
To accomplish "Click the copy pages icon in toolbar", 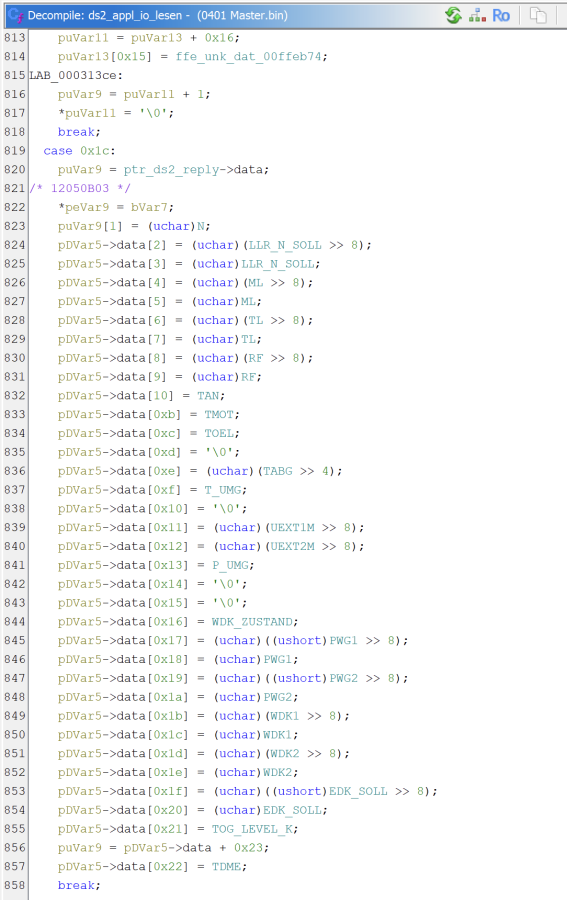I will click(538, 15).
